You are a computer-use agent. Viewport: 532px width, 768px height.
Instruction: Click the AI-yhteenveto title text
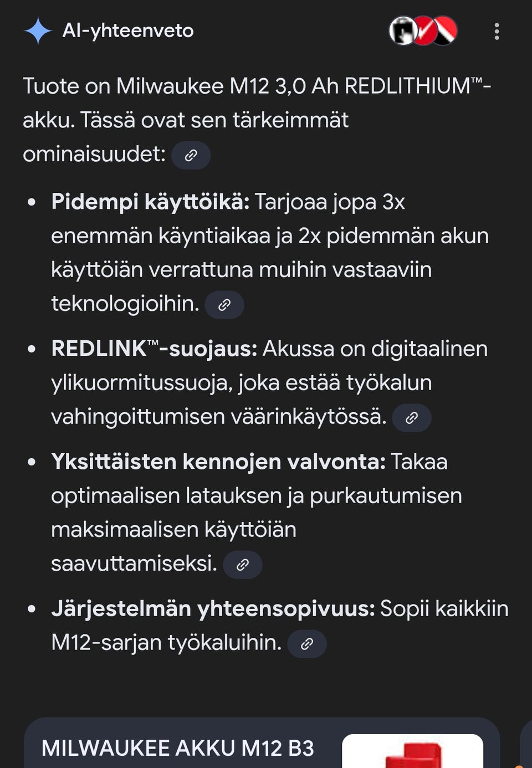coord(127,30)
